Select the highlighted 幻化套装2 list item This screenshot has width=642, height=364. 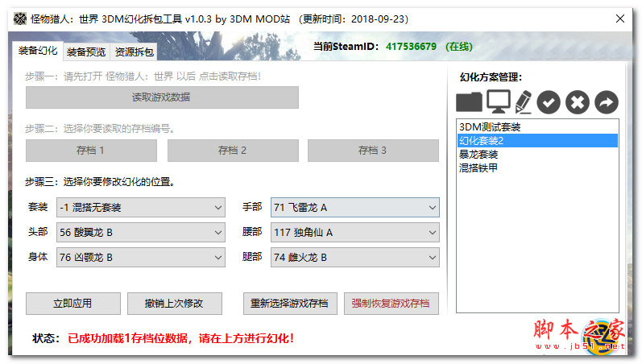coord(537,140)
